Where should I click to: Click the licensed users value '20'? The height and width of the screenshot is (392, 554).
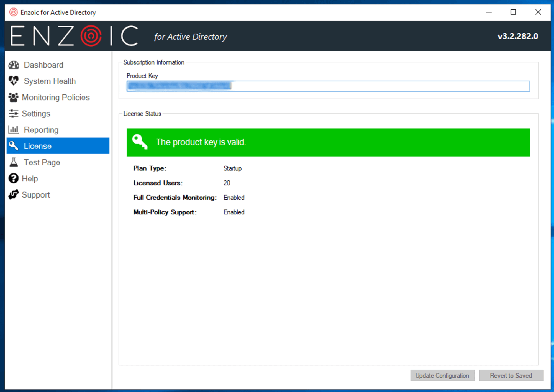coord(227,183)
